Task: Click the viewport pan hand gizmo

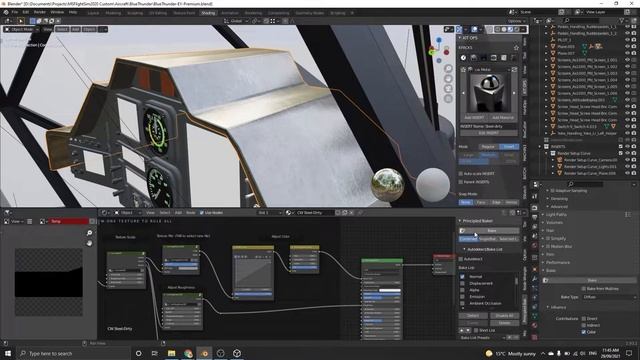Action: [x=449, y=78]
